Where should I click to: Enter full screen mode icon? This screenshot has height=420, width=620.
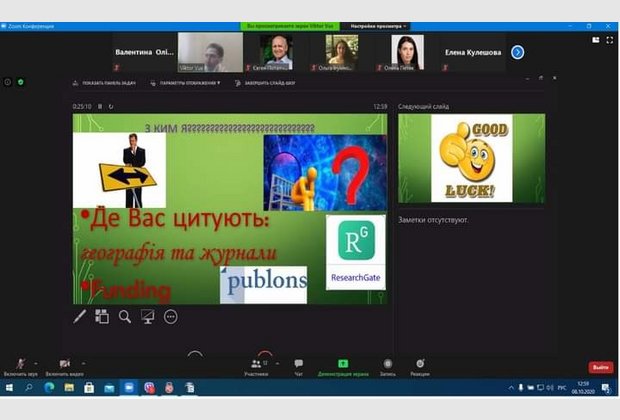(x=610, y=40)
